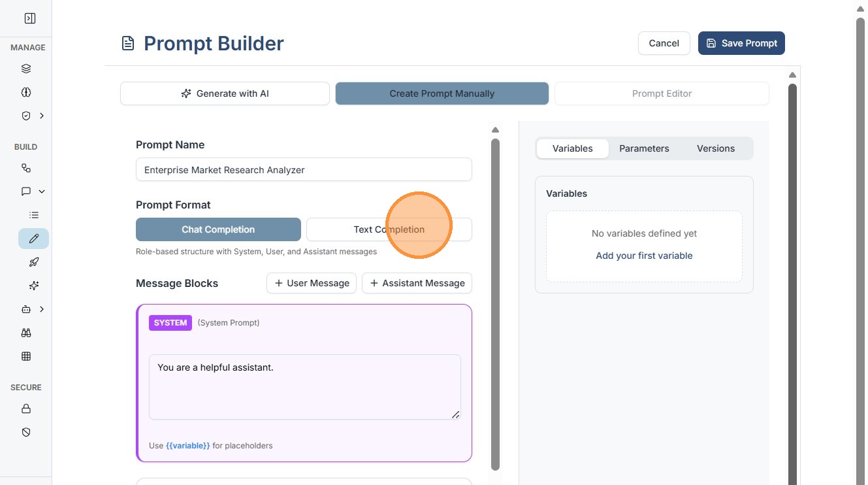Open the layers stack icon under Manage
This screenshot has width=868, height=485.
(26, 69)
